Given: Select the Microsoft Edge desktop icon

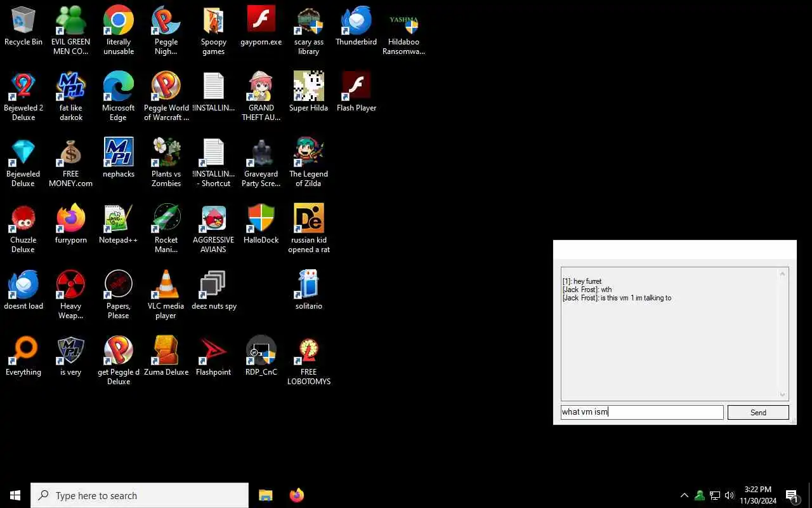Looking at the screenshot, I should coord(119,97).
